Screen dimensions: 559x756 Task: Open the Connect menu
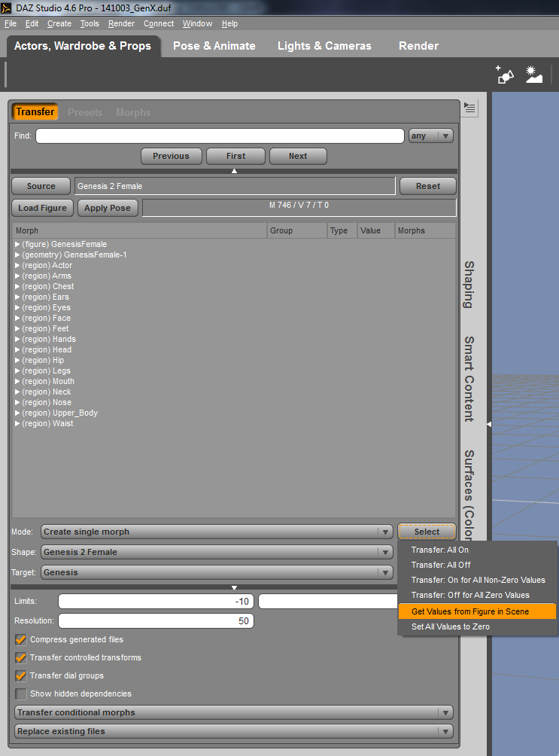159,23
